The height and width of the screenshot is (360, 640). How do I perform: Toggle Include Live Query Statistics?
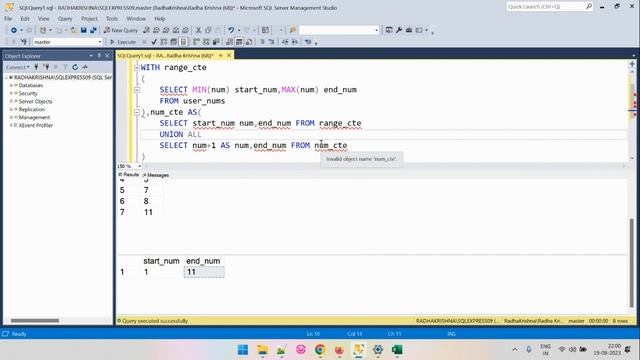click(206, 42)
